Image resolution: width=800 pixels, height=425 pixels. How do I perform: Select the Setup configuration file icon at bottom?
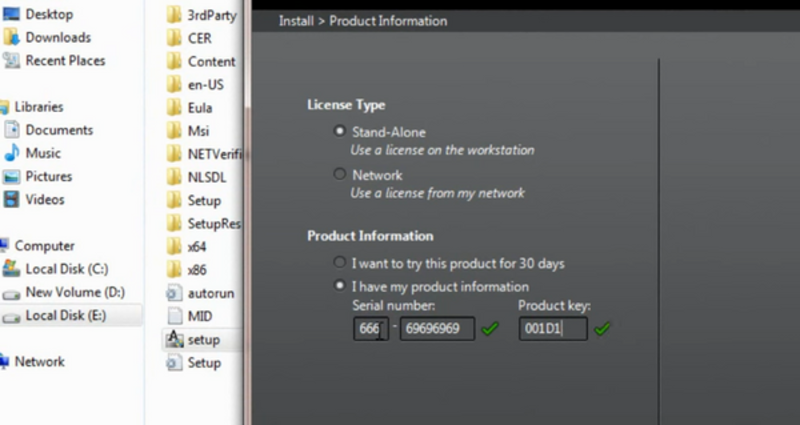174,363
